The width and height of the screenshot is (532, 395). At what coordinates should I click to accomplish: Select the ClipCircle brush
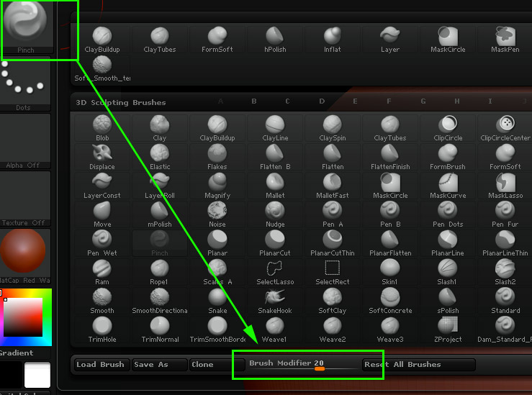coord(448,128)
